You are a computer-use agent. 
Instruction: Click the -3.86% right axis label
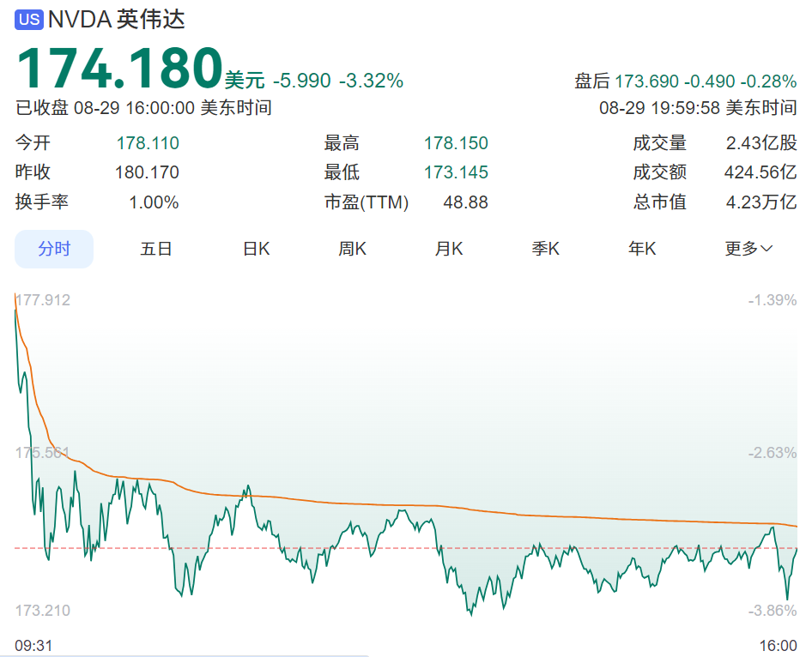(x=773, y=611)
